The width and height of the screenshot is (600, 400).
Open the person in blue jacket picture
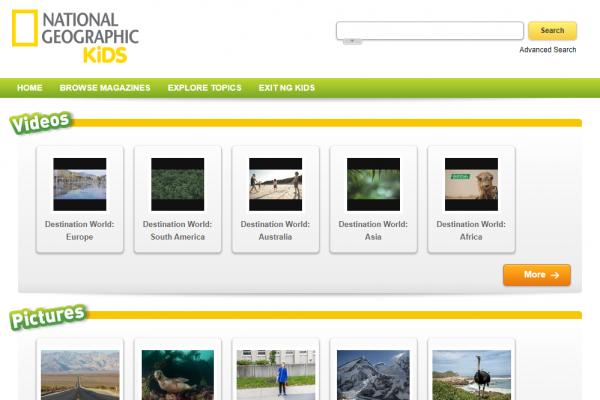276,375
